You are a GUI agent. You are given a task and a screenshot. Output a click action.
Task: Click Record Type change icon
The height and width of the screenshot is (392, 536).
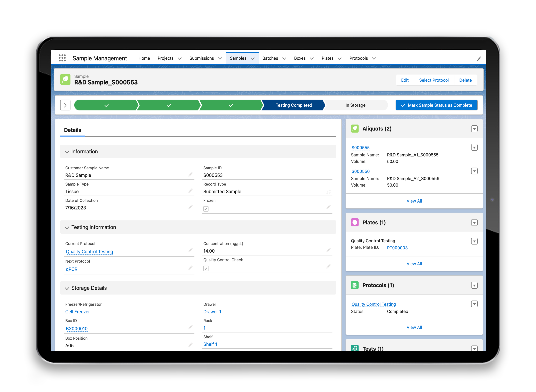tap(328, 192)
